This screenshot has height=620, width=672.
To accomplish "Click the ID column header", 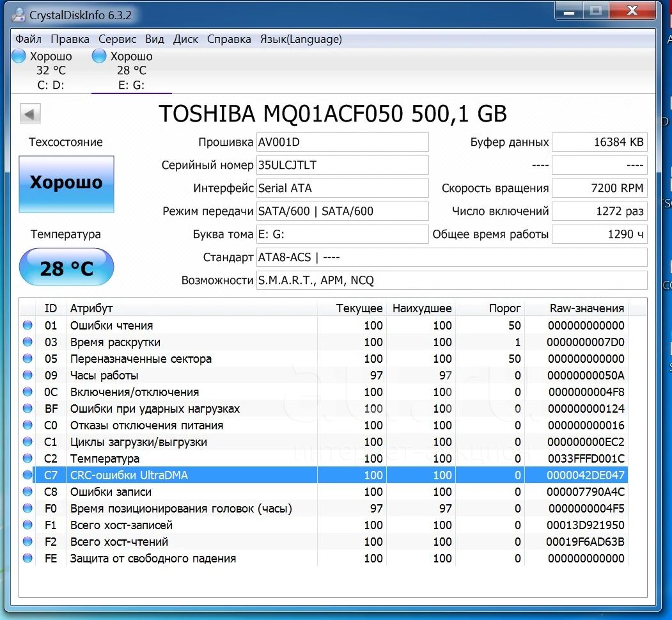I will [51, 308].
